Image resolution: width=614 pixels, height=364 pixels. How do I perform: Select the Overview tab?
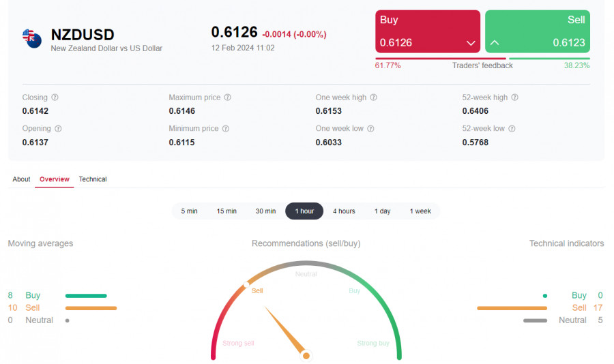[55, 179]
